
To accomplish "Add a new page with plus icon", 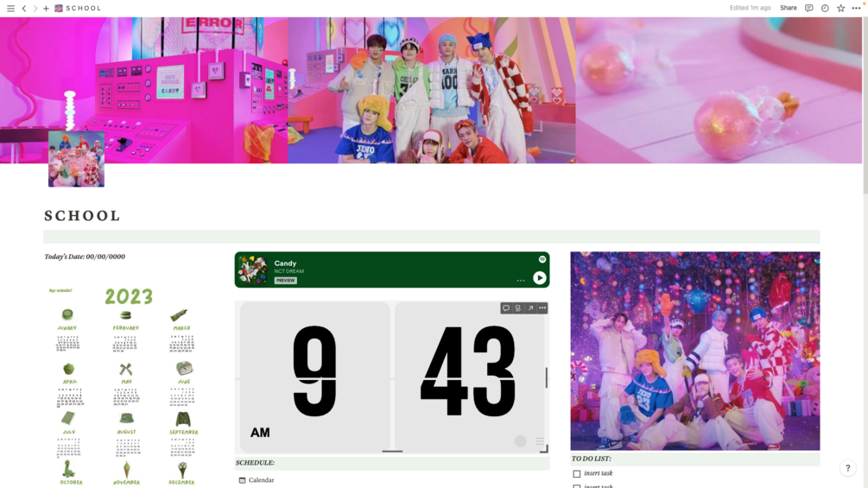I will tap(46, 9).
